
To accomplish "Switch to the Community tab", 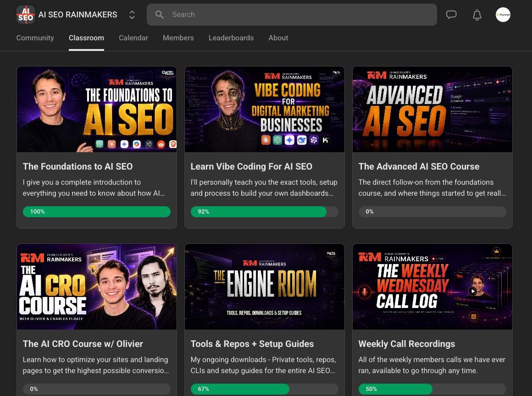I will click(x=35, y=38).
